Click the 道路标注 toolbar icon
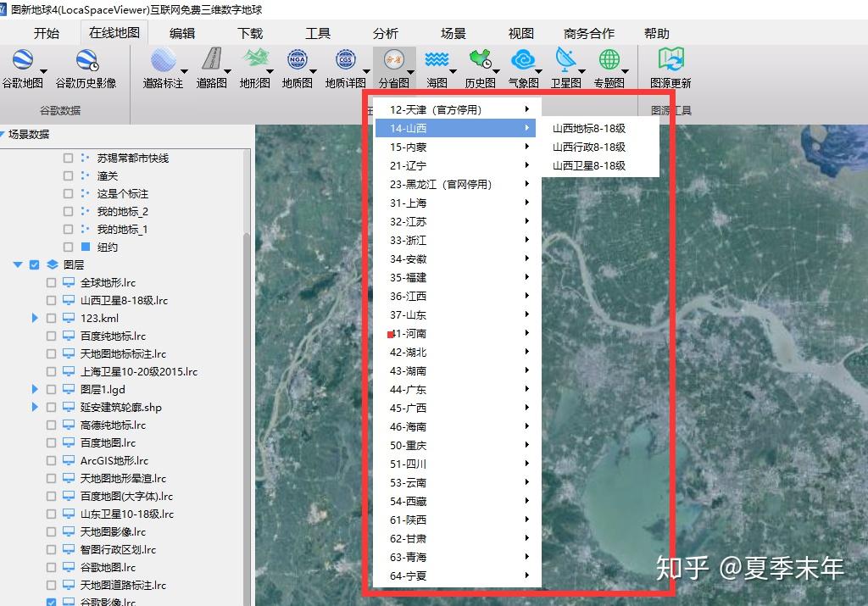This screenshot has height=606, width=868. click(163, 68)
